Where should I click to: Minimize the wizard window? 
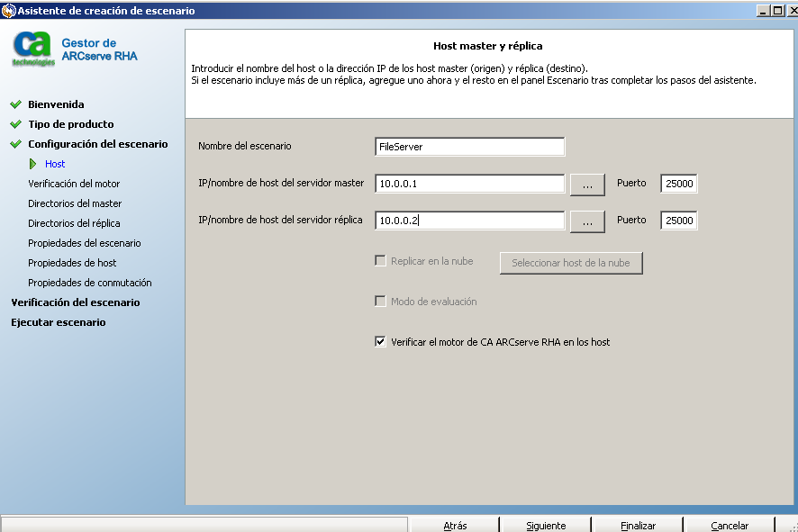pyautogui.click(x=763, y=10)
